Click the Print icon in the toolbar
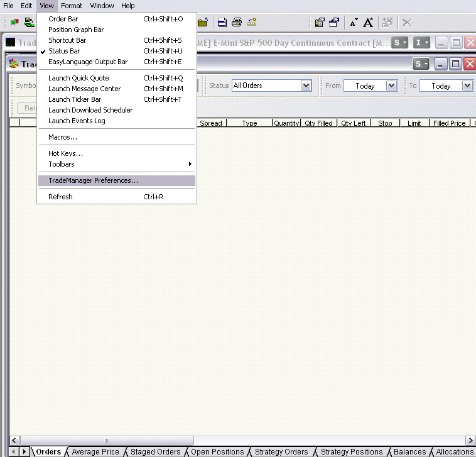Viewport: 476px width, 457px height. click(237, 23)
